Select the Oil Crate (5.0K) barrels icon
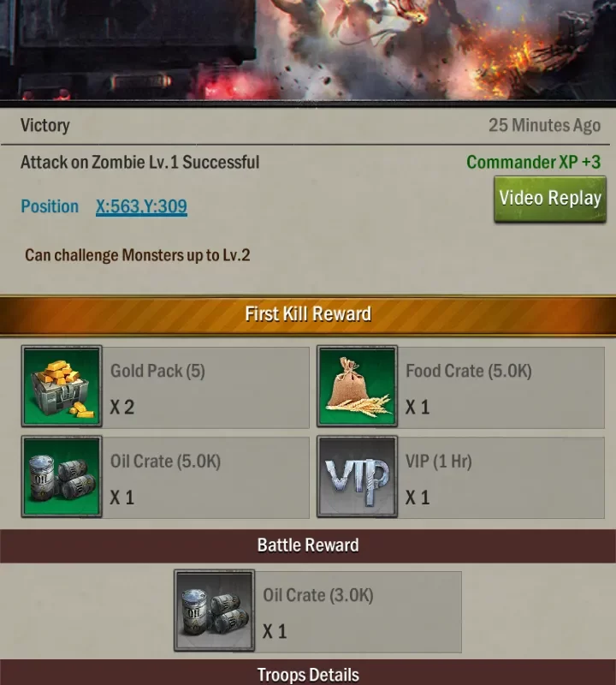Viewport: 616px width, 685px height. [62, 476]
